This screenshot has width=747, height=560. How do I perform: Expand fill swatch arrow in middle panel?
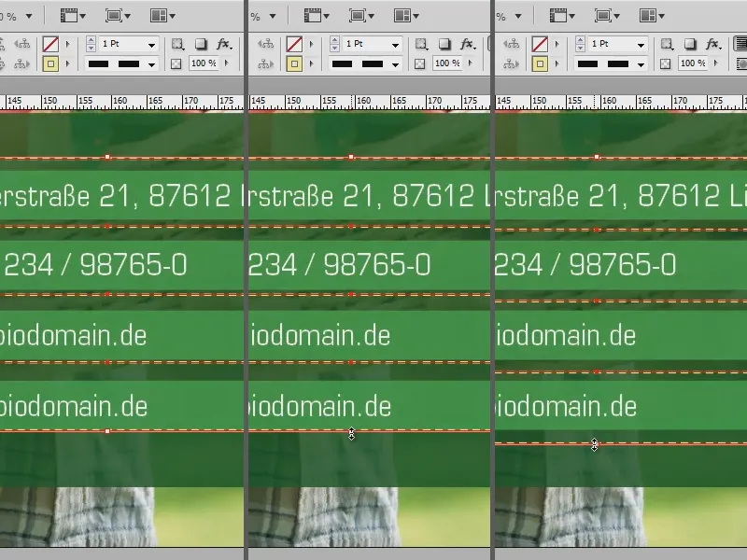[312, 44]
